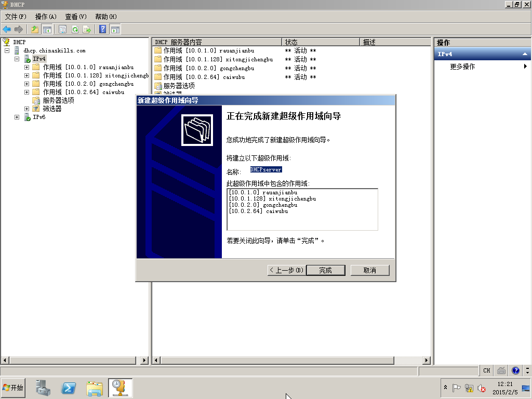532x399 pixels.
Task: Click right arrow of content pane scrollbar
Action: click(x=427, y=361)
